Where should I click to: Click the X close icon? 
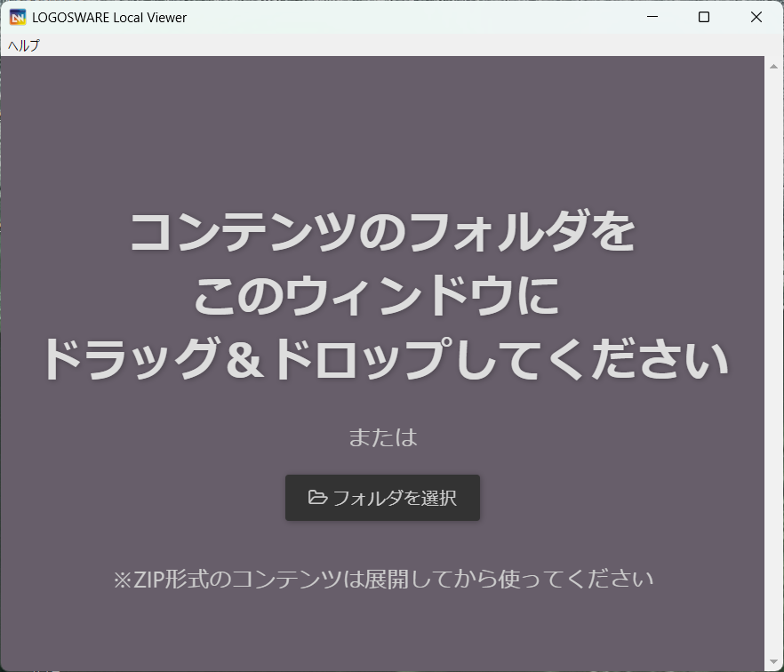coord(756,16)
